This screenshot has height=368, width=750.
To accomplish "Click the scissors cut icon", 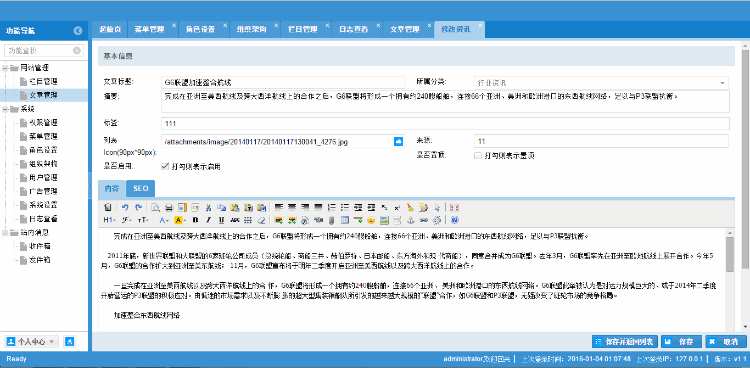I will point(208,207).
